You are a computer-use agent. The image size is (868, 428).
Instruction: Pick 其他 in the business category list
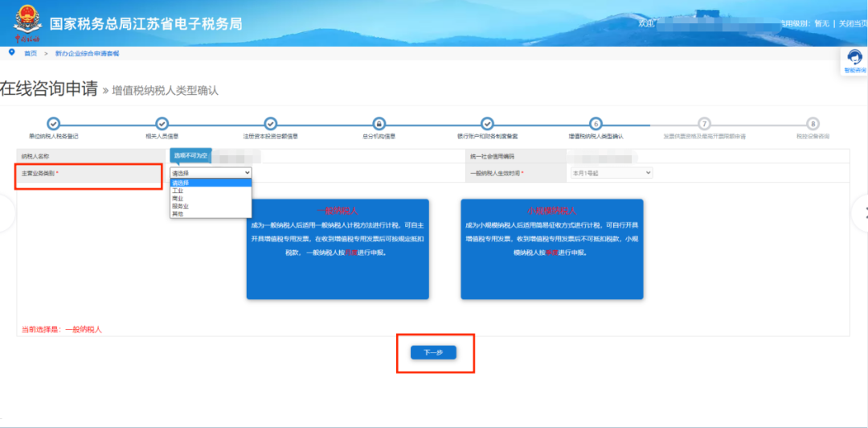tap(178, 214)
